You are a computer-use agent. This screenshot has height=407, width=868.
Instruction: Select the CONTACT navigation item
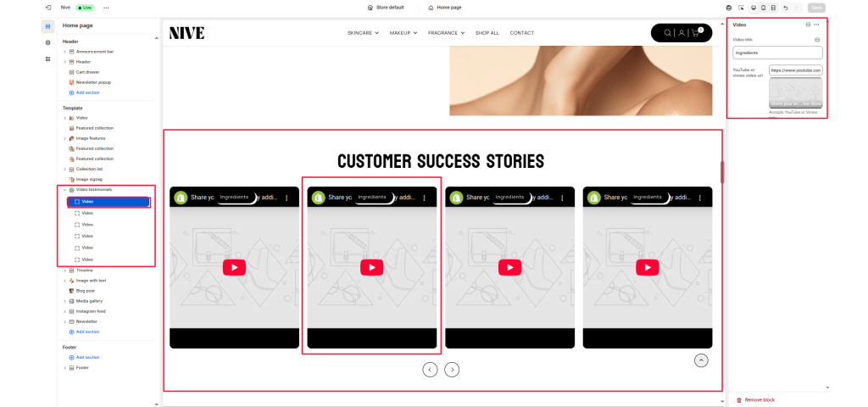(x=522, y=33)
